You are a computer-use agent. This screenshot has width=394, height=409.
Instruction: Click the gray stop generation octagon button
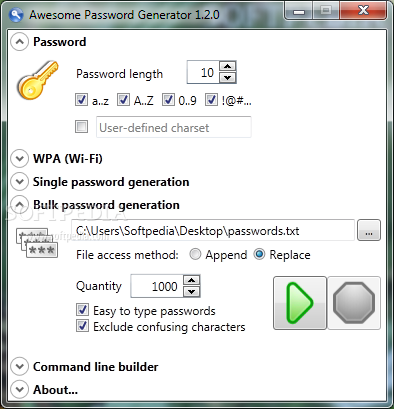pyautogui.click(x=354, y=303)
